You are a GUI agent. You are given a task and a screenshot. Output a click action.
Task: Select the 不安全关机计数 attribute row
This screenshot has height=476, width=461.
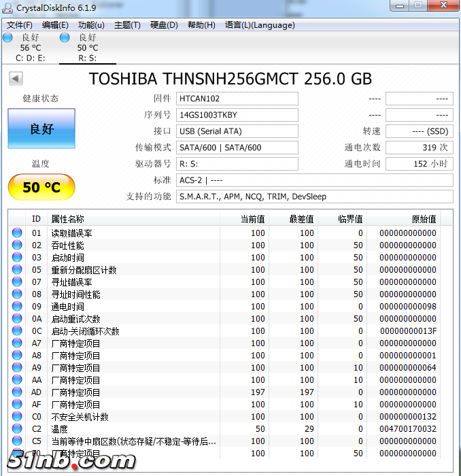224,416
